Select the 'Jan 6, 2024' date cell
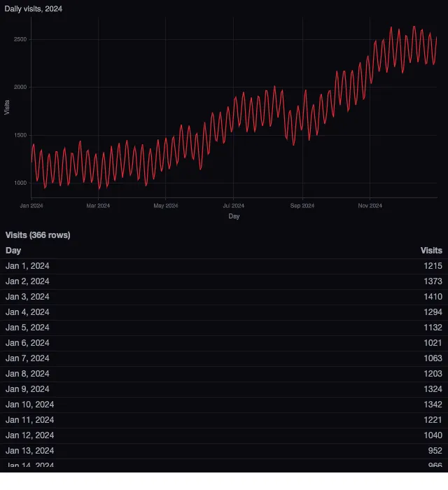This screenshot has height=490, width=448. [27, 343]
